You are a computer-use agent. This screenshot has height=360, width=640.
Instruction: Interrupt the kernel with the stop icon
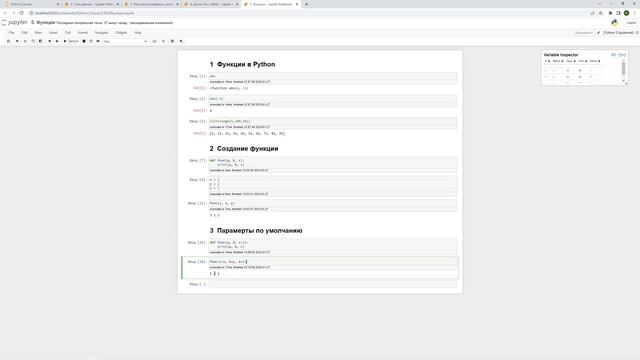[84, 41]
